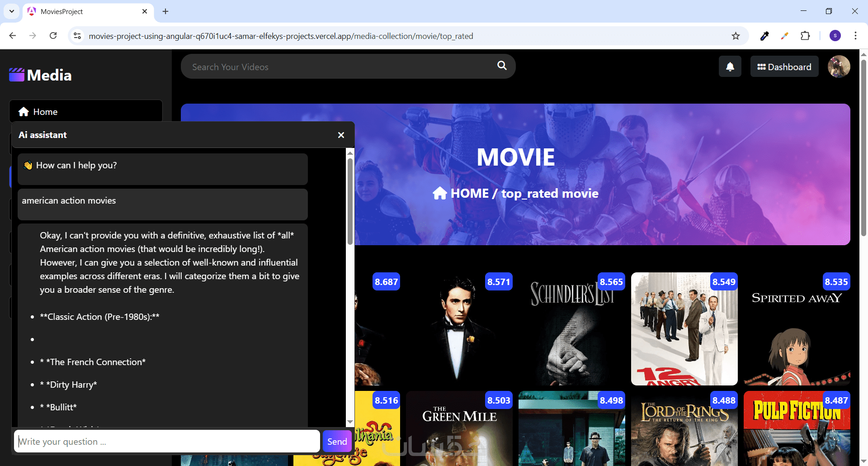The width and height of the screenshot is (868, 466).
Task: Expand the tab search dropdown arrow
Action: (12, 11)
